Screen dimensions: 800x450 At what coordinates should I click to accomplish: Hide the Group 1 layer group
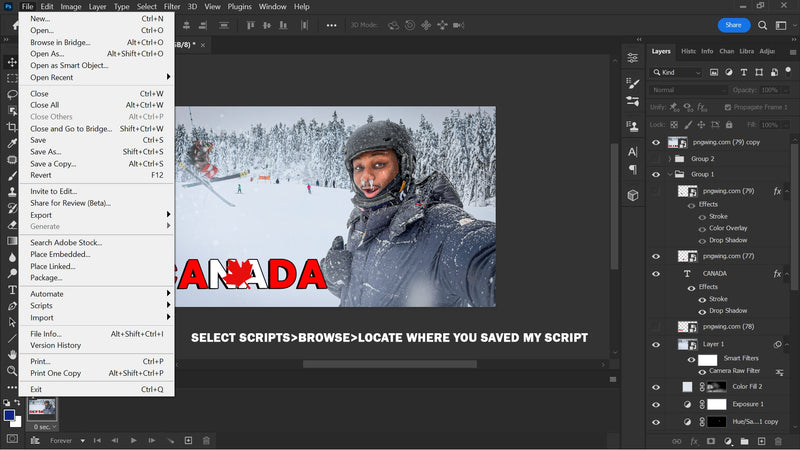(x=656, y=174)
